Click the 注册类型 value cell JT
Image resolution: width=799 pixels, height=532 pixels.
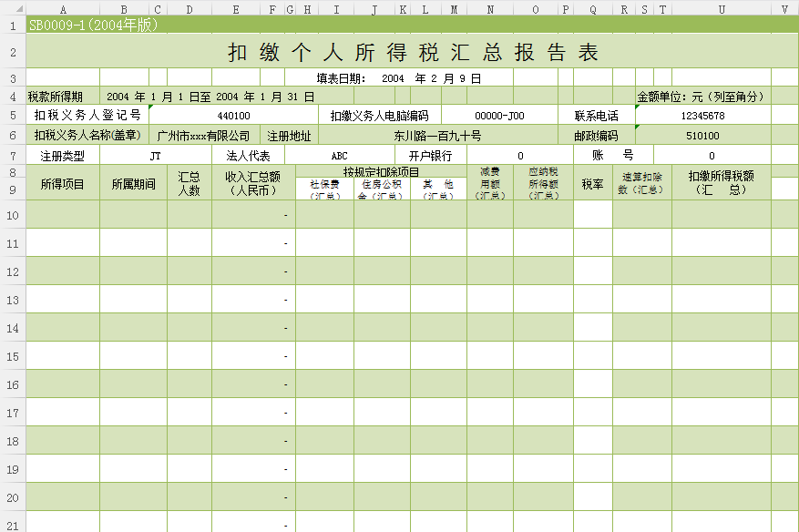click(156, 156)
